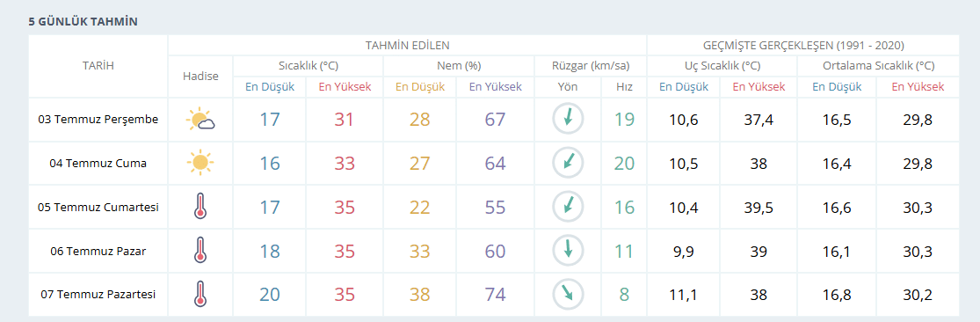Click the thermometer icon for 07 Temmuz Pazartesi

[200, 295]
